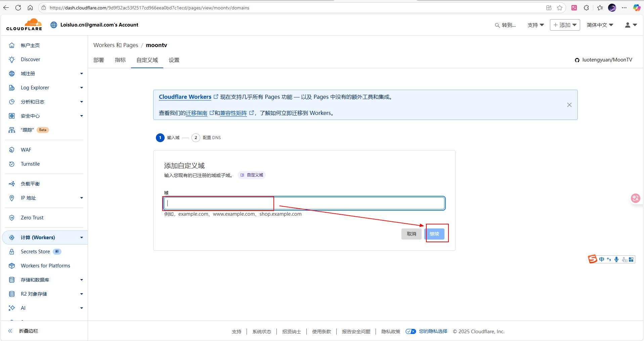Open the Copilot icon in the browser toolbar
The width and height of the screenshot is (644, 341).
click(x=637, y=8)
